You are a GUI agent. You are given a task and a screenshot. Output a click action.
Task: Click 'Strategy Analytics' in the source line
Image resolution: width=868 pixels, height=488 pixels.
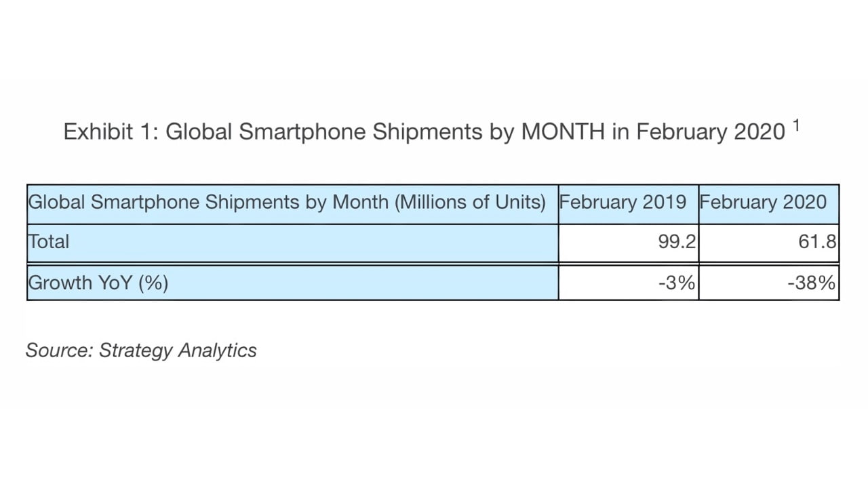178,350
